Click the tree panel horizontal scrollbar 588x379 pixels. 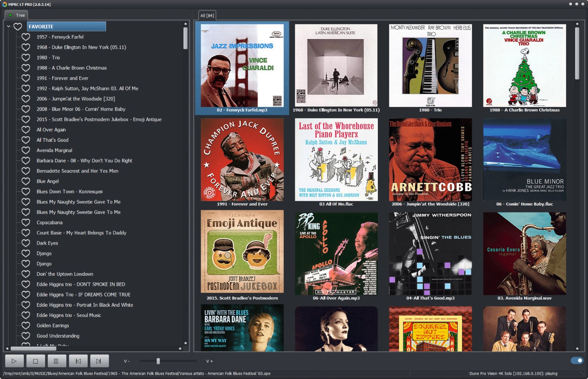tap(33, 348)
